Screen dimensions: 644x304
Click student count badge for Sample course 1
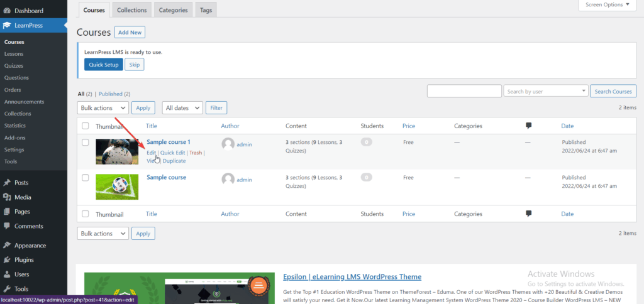[367, 143]
